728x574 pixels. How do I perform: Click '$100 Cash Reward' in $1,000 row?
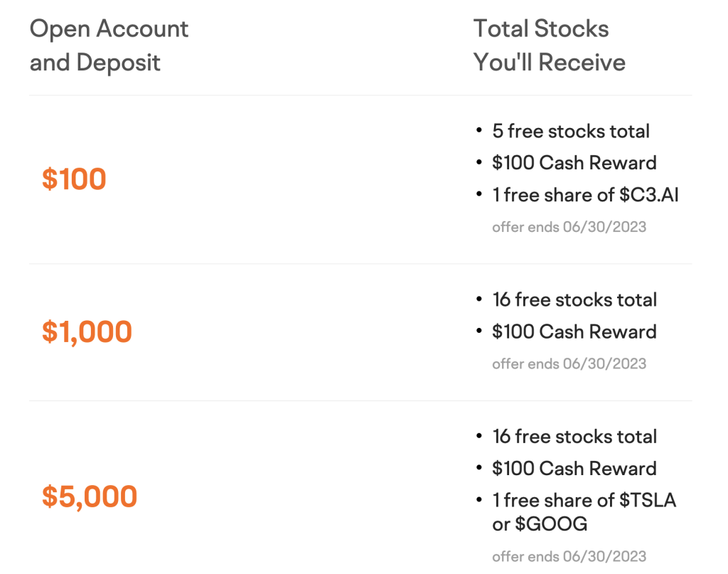pyautogui.click(x=574, y=332)
